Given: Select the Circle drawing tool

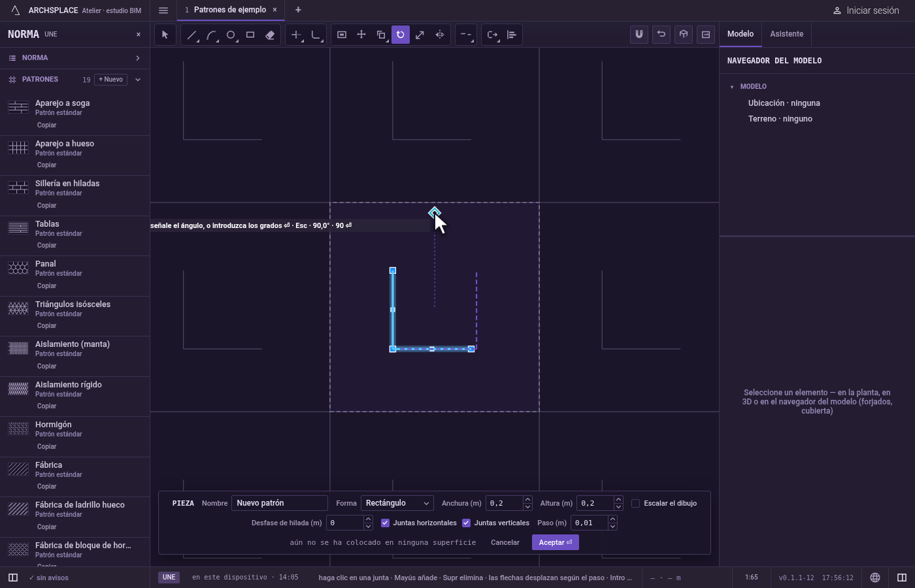Looking at the screenshot, I should [x=231, y=35].
